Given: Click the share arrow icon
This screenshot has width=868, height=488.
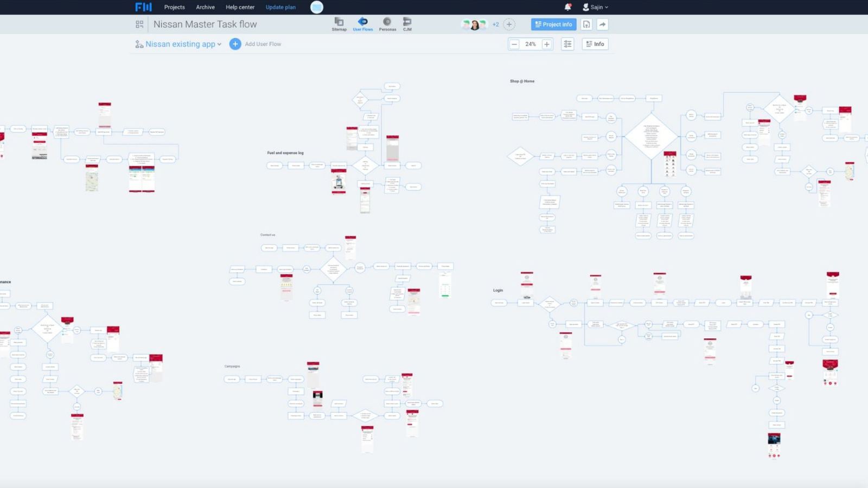Looking at the screenshot, I should [602, 24].
